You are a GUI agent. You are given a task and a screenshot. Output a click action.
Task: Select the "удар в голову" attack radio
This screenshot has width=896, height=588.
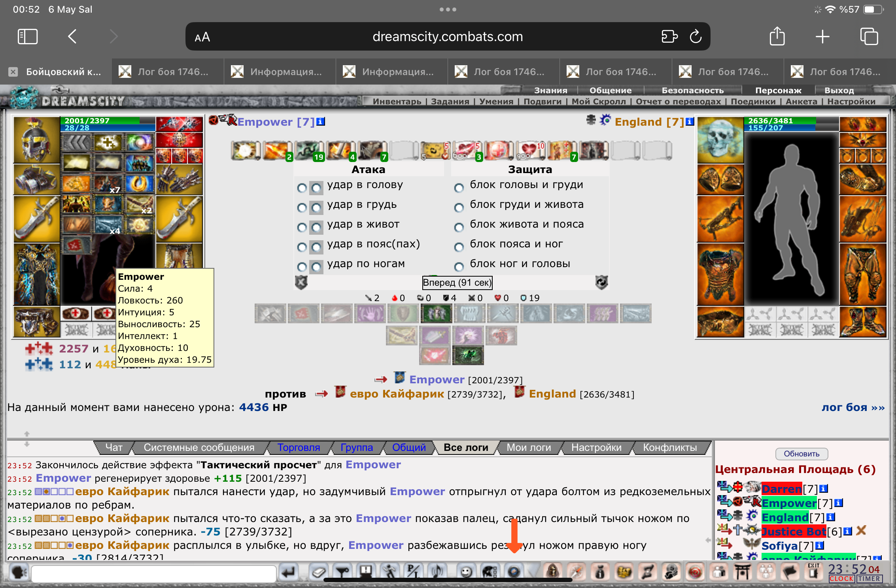pos(302,188)
